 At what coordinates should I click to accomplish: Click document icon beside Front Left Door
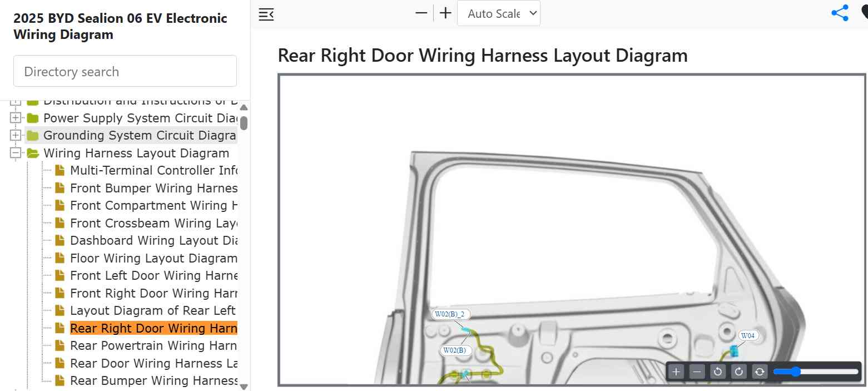[60, 275]
